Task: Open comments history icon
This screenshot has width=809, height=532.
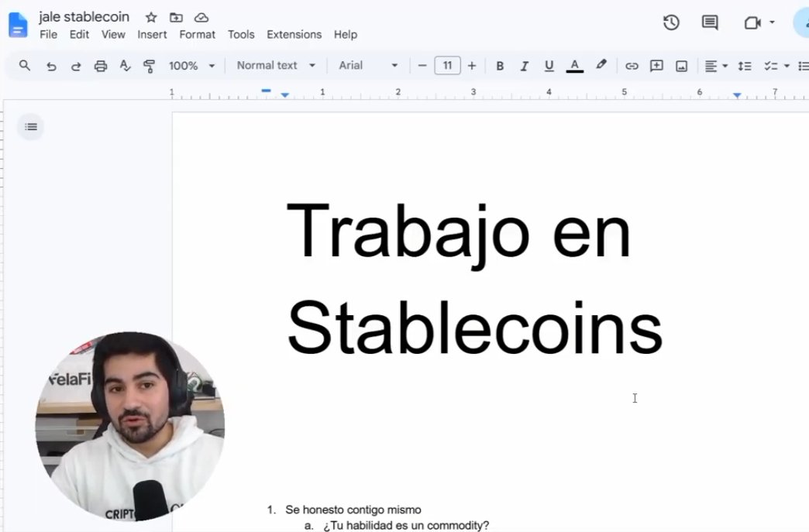Action: (710, 22)
